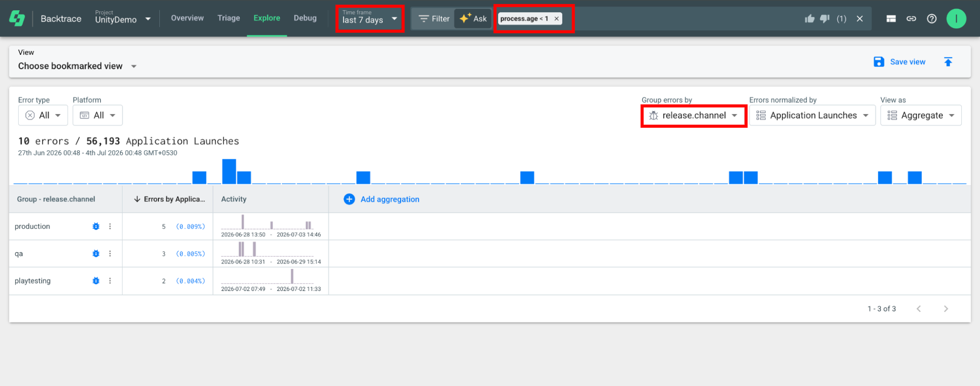
Task: Click the 1 - 3 of 3 pagination text
Action: point(881,309)
